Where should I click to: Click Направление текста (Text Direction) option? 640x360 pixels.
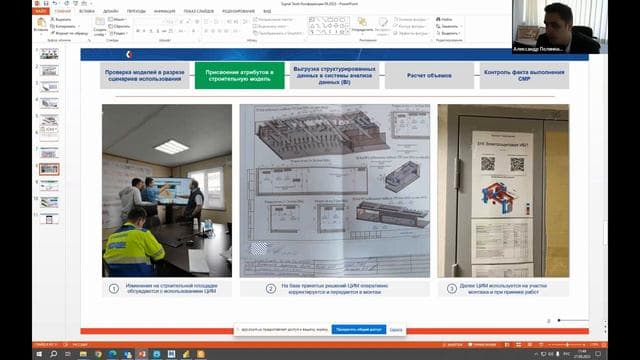coord(273,19)
